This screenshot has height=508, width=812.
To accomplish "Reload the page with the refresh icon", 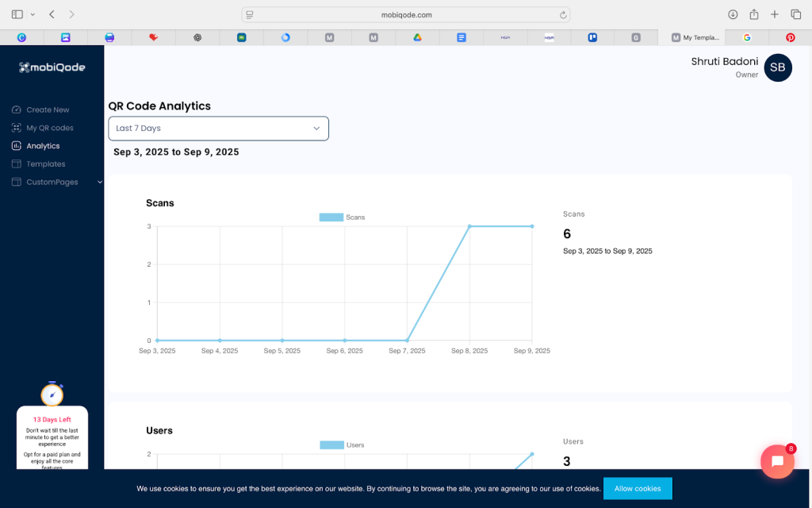I will tap(563, 14).
